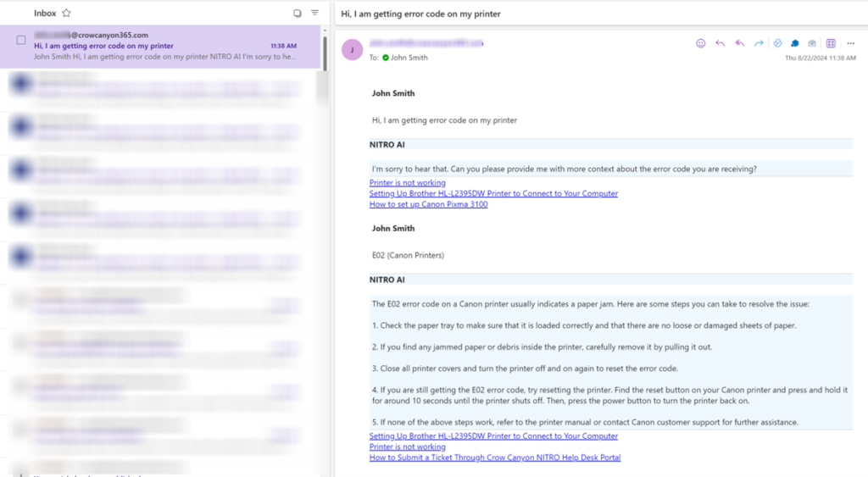
Task: Check the box for the printer error email
Action: tap(21, 40)
